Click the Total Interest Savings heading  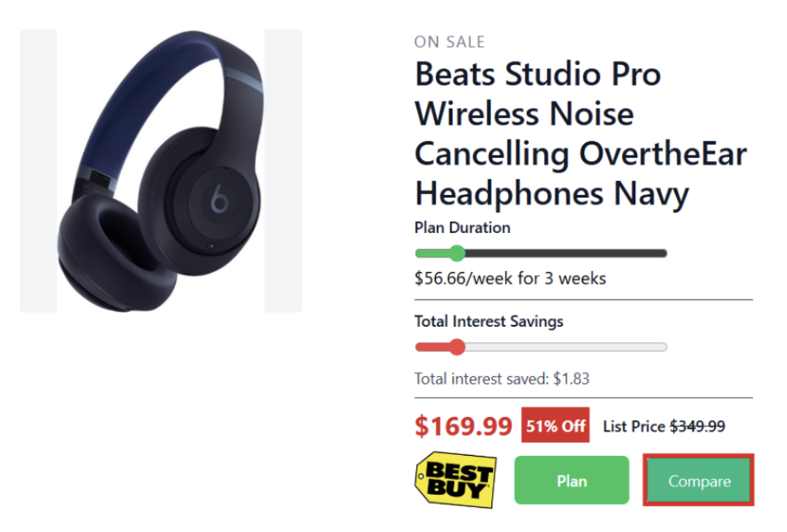tap(488, 321)
